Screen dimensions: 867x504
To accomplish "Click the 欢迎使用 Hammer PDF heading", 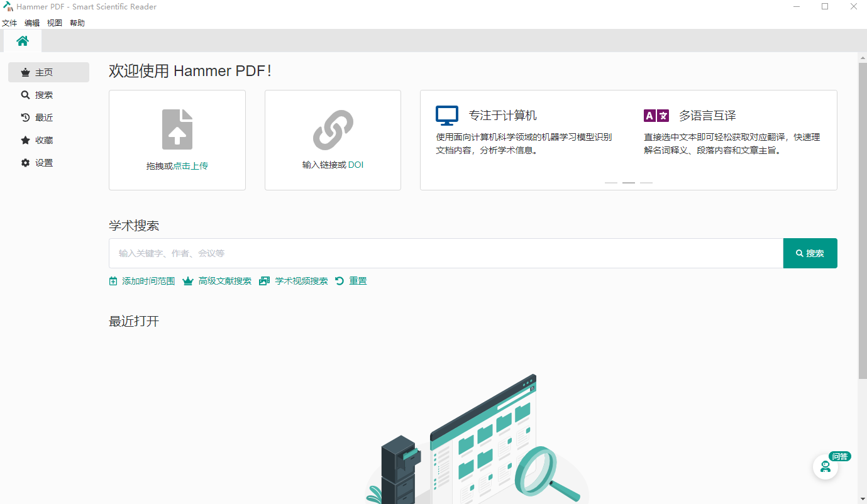I will click(x=190, y=70).
